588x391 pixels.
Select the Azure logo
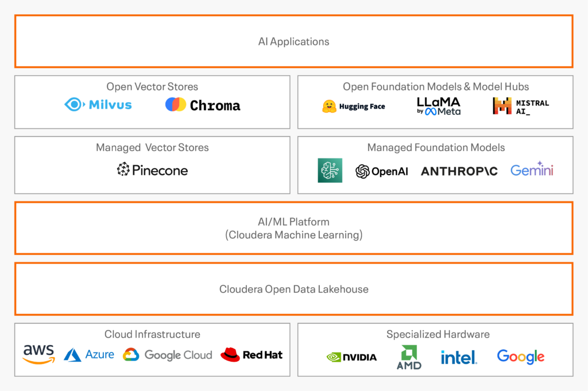coord(89,355)
